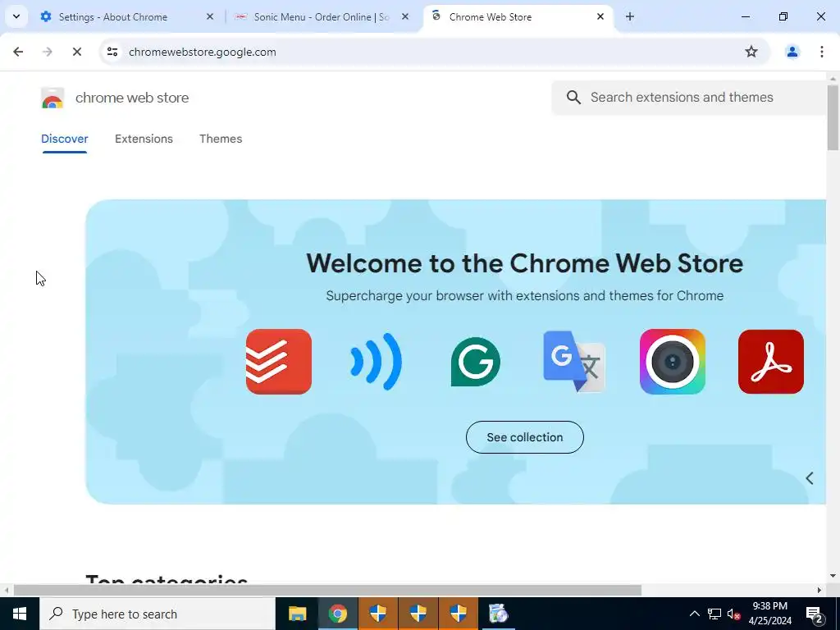Click the muted volume tray icon

pyautogui.click(x=733, y=614)
